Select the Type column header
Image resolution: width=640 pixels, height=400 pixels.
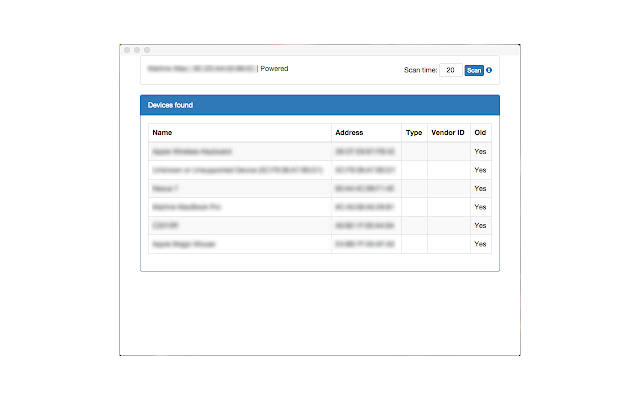coord(414,133)
